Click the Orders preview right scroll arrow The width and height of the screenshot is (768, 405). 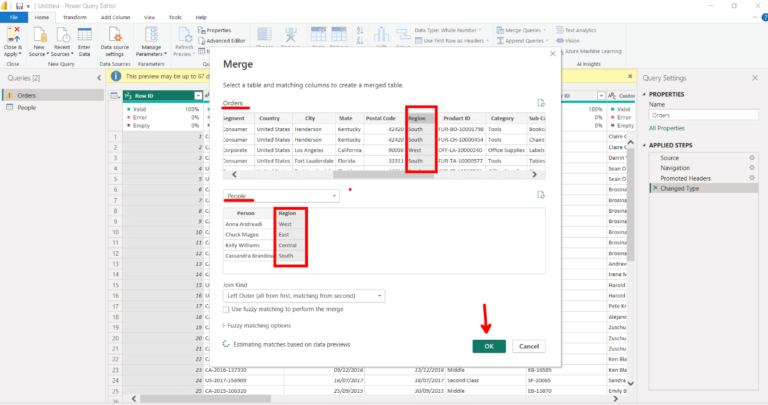point(534,174)
